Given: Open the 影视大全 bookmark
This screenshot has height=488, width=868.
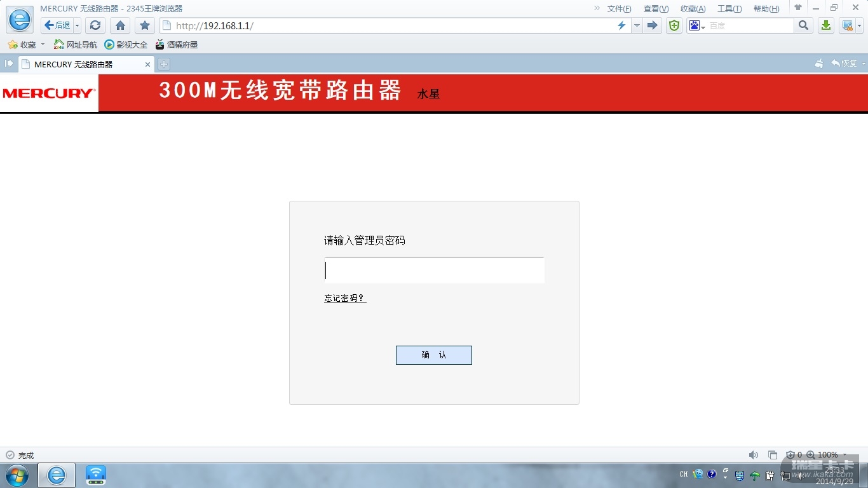Looking at the screenshot, I should 126,44.
